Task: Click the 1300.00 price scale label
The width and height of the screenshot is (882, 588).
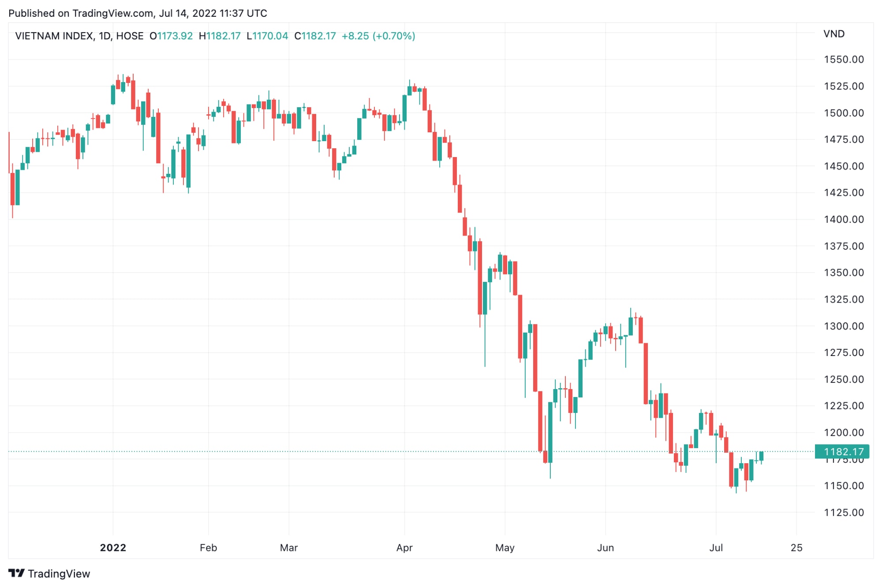Action: [x=844, y=326]
